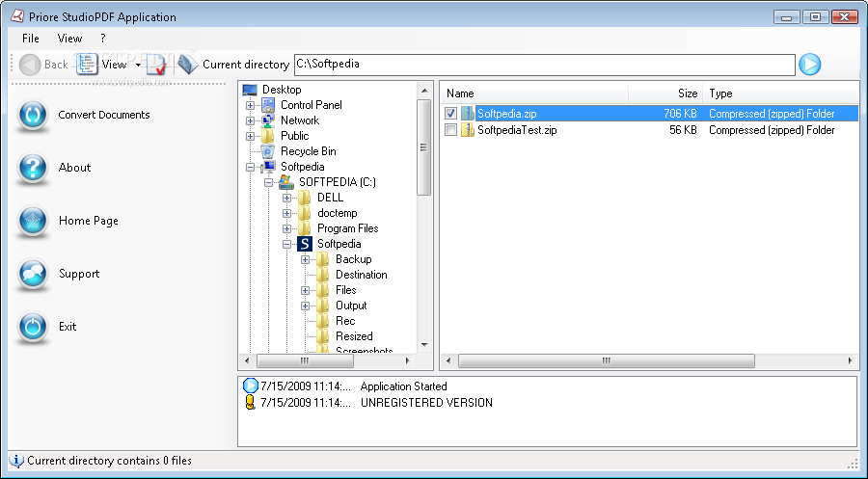The height and width of the screenshot is (479, 868).
Task: Click the UNREGISTERED VERSION log text
Action: point(426,403)
